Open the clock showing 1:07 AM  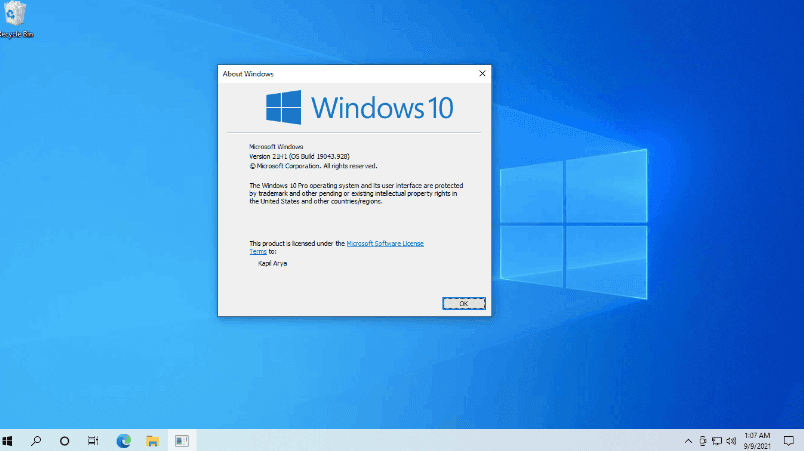pyautogui.click(x=757, y=441)
